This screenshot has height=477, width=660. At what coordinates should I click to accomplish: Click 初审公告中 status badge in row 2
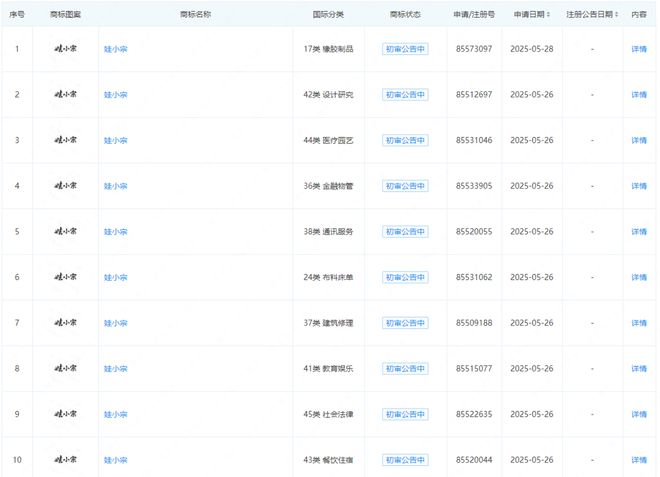point(405,94)
